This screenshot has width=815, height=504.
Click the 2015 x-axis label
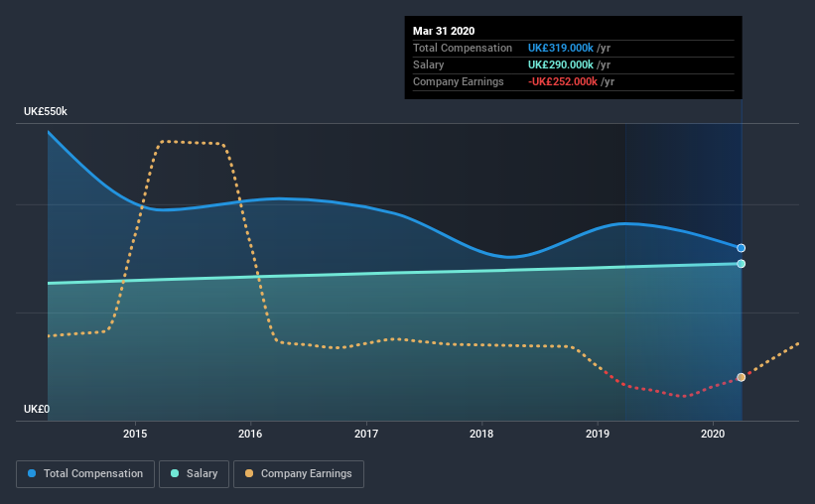[x=135, y=434]
